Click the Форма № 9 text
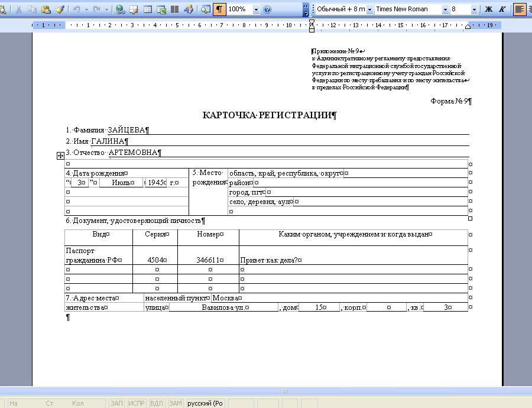The width and height of the screenshot is (532, 408). (449, 101)
